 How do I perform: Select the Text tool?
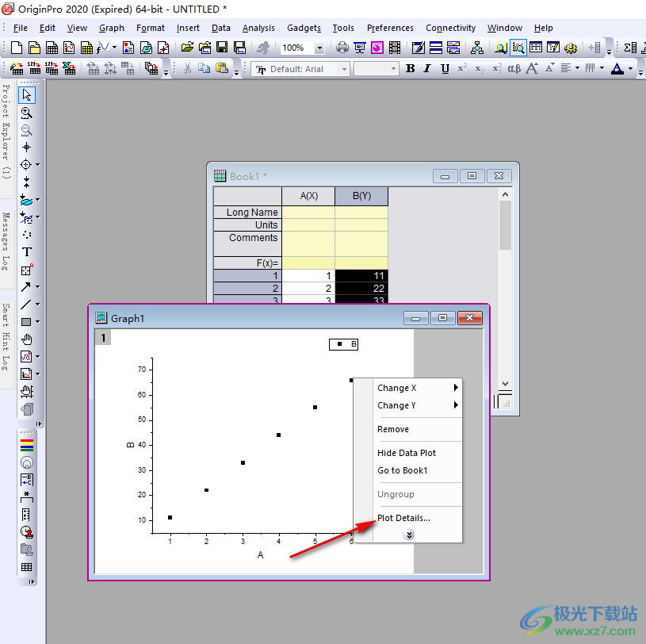pyautogui.click(x=27, y=251)
